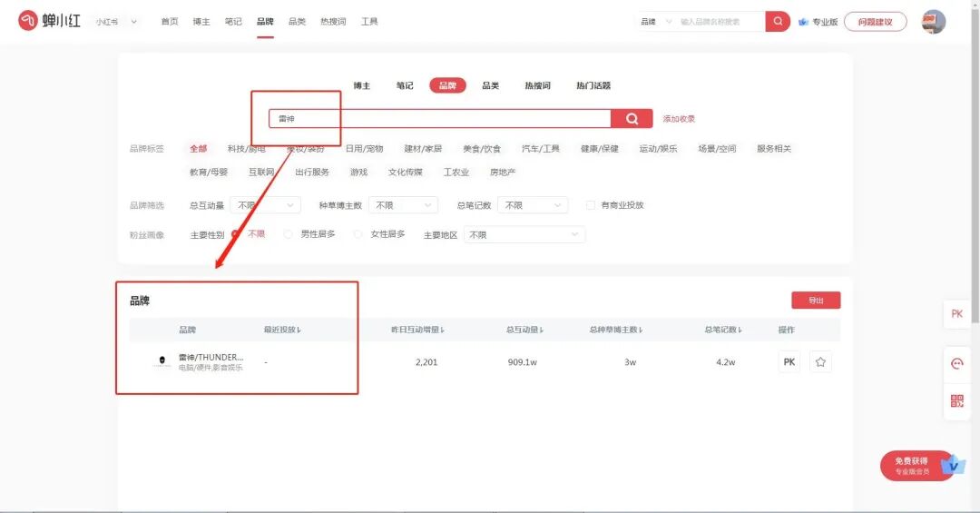Select the 全部 brand tag
Viewport: 980px width, 513px height.
pyautogui.click(x=198, y=149)
